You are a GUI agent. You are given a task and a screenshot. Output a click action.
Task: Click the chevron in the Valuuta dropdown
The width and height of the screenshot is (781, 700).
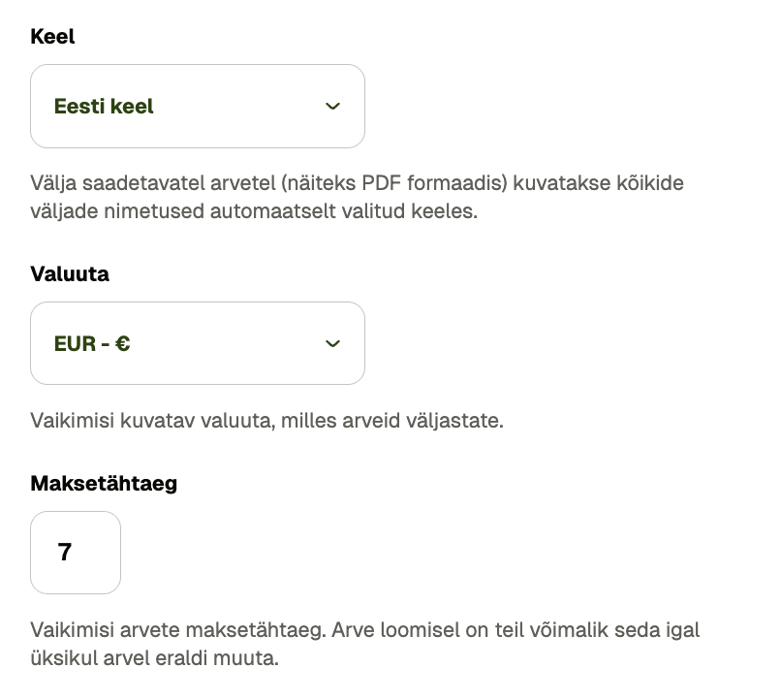coord(332,343)
